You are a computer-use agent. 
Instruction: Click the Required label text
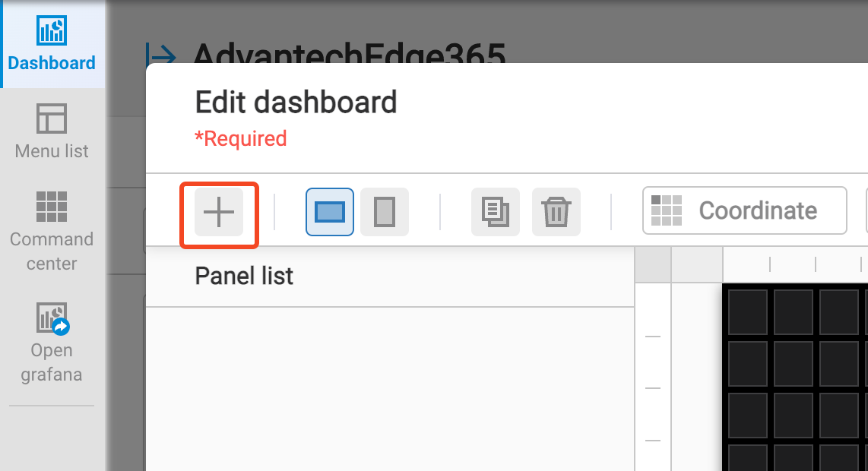tap(241, 138)
